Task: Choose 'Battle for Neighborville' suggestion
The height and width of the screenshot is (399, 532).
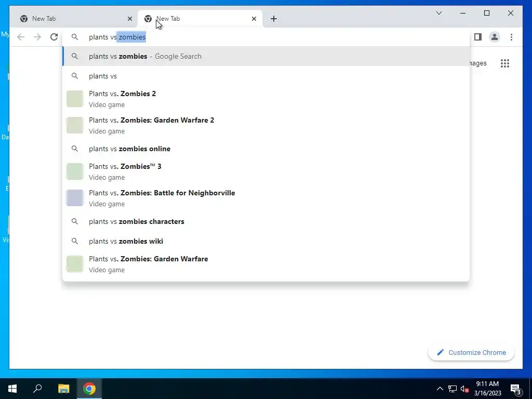Action: point(266,198)
